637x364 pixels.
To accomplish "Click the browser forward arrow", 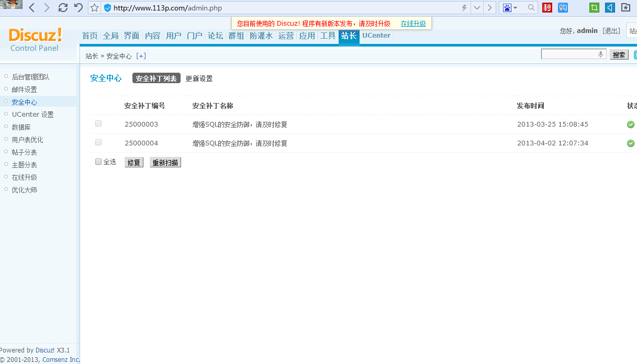I will (x=47, y=8).
